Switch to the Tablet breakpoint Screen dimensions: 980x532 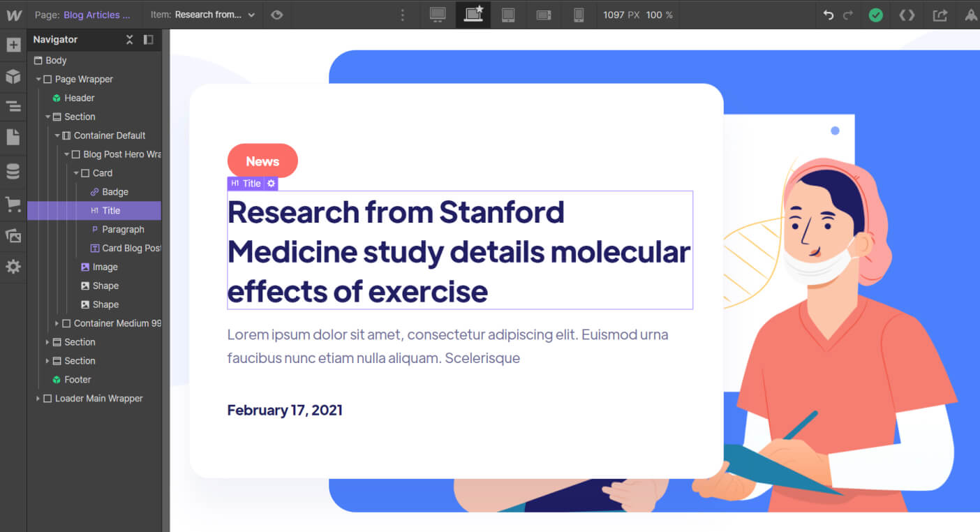508,15
